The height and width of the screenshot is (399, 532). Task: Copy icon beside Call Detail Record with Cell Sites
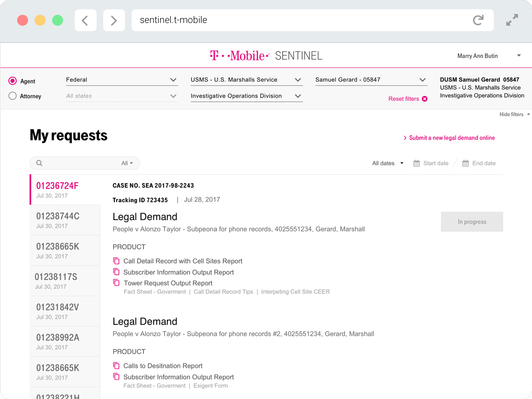click(x=116, y=261)
